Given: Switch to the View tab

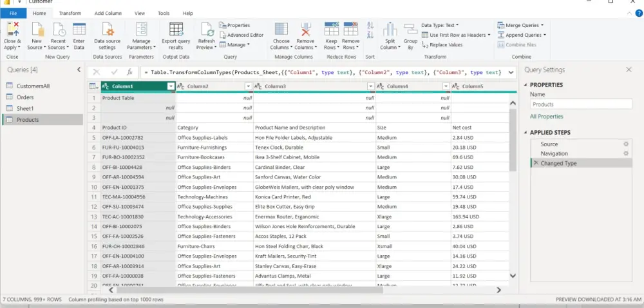Looking at the screenshot, I should [140, 13].
